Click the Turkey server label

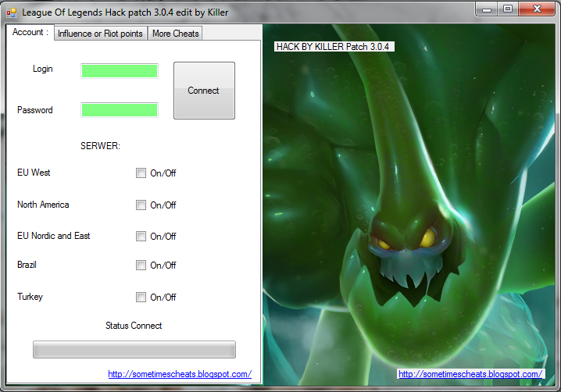click(x=30, y=297)
